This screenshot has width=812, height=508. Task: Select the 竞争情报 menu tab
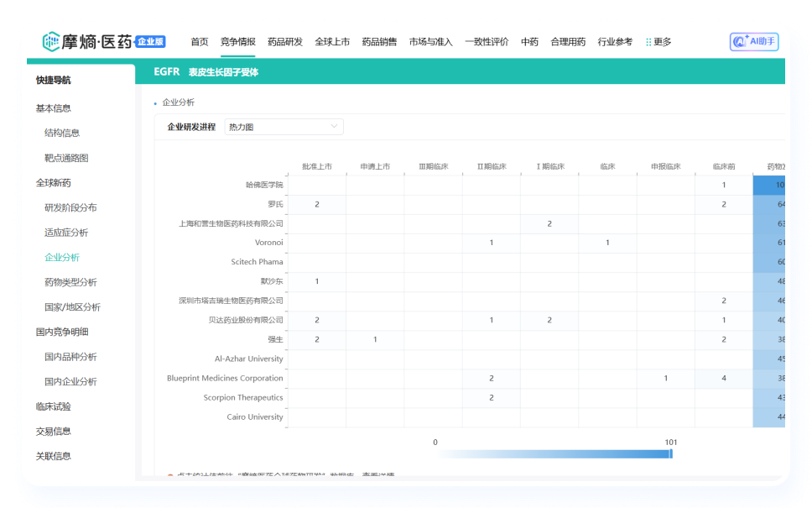tap(237, 42)
